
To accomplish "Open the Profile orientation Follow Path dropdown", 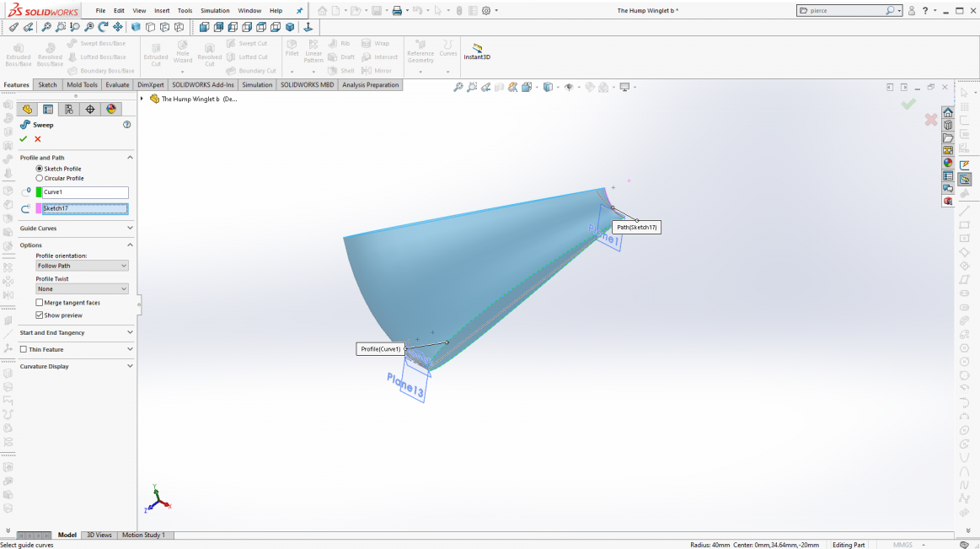I will (82, 266).
